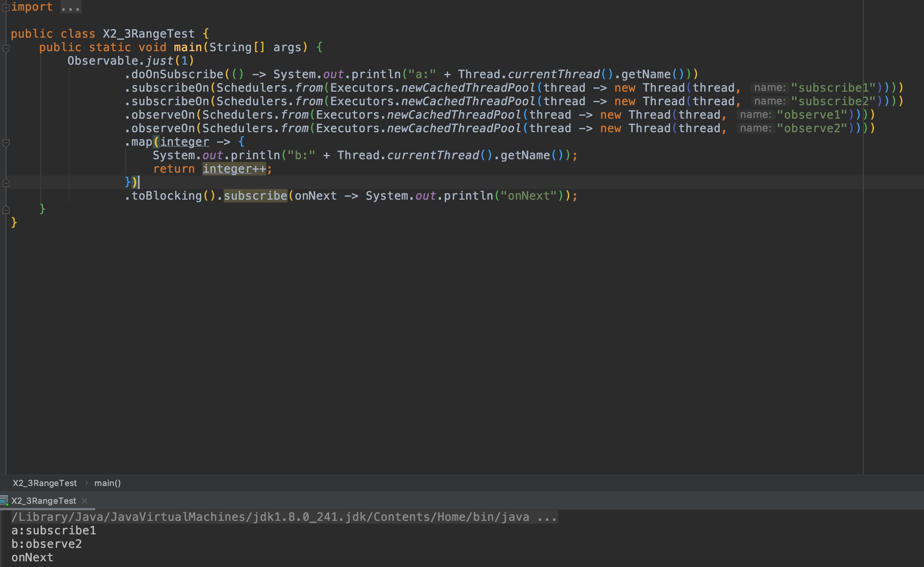924x567 pixels.
Task: Collapse the main method fold marker
Action: pos(6,48)
